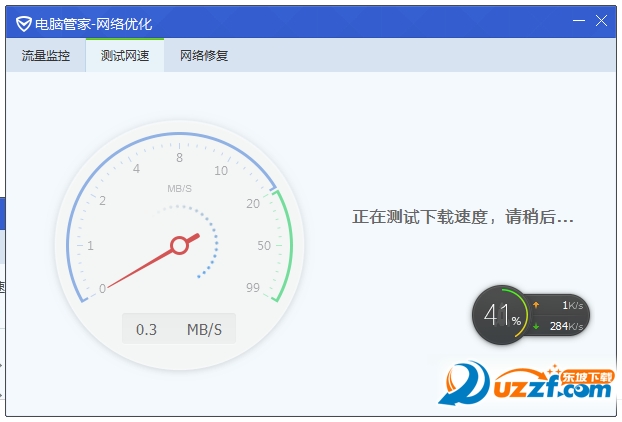The height and width of the screenshot is (422, 622).
Task: Click the 0.3 MB/S speed readout box
Action: (179, 329)
